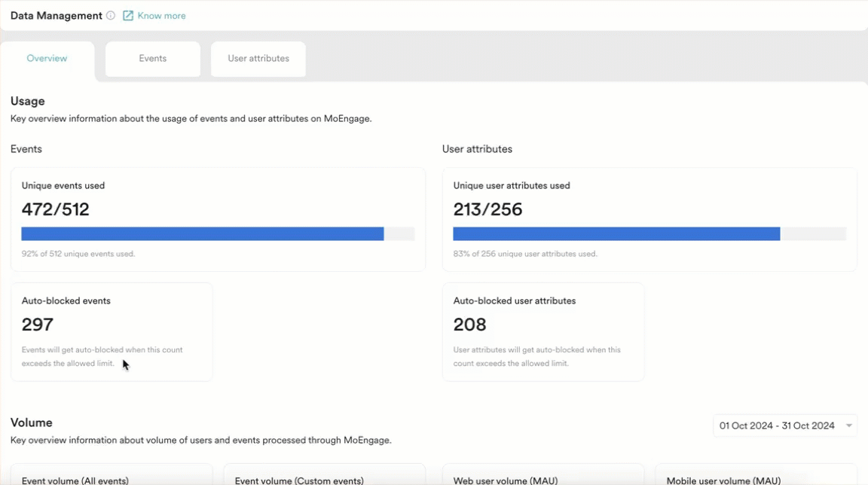Expand the date range dropdown arrow
868x485 pixels.
pyautogui.click(x=848, y=426)
